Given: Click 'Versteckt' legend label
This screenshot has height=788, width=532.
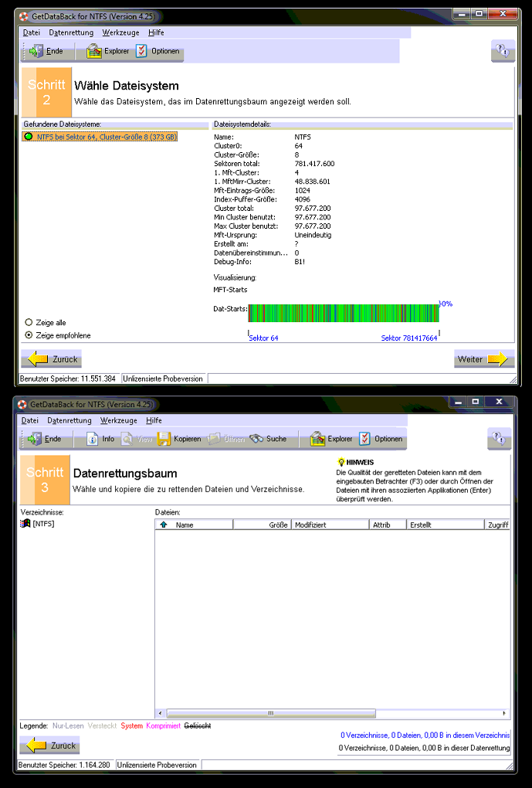Looking at the screenshot, I should pyautogui.click(x=102, y=725).
